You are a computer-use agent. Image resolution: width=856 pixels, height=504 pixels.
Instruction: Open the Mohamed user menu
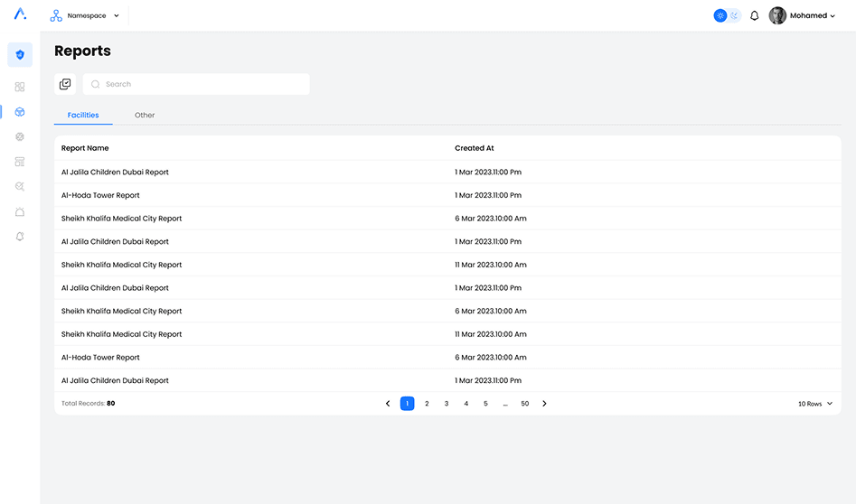coord(803,15)
